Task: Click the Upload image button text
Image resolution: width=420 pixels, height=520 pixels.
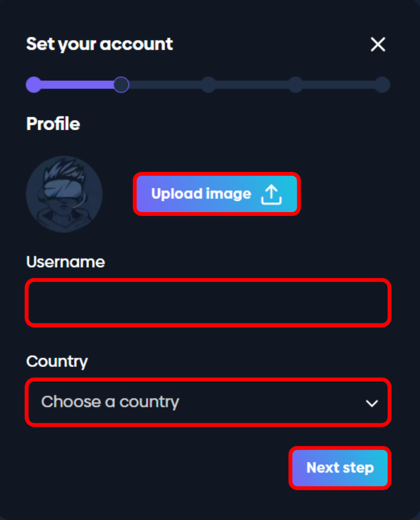Action: coord(201,194)
